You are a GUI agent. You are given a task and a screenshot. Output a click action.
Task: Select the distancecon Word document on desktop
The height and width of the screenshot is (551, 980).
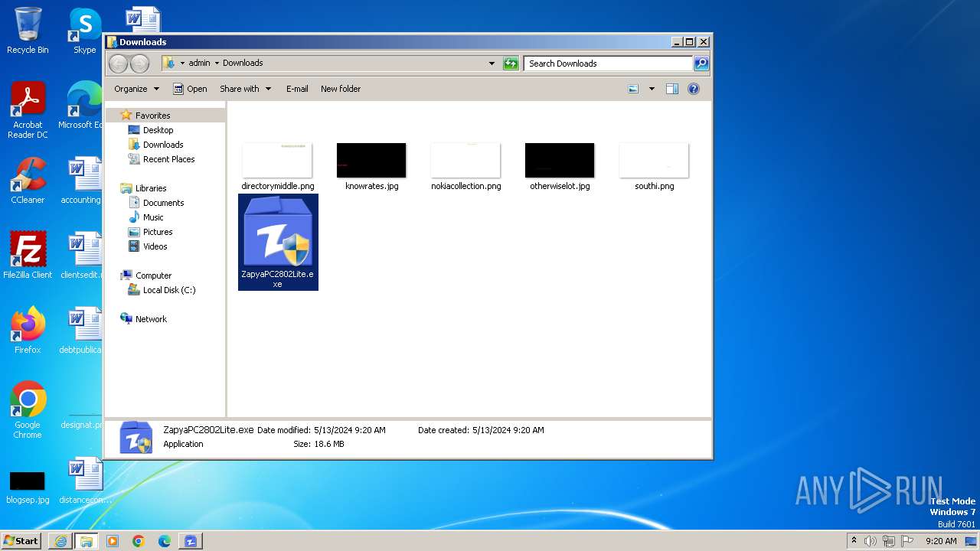tap(84, 481)
